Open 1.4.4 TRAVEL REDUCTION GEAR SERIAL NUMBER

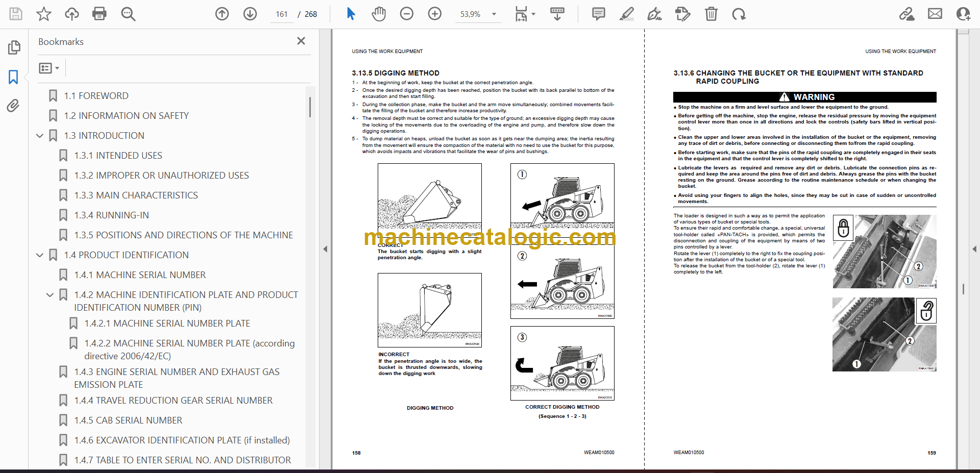[x=173, y=401]
